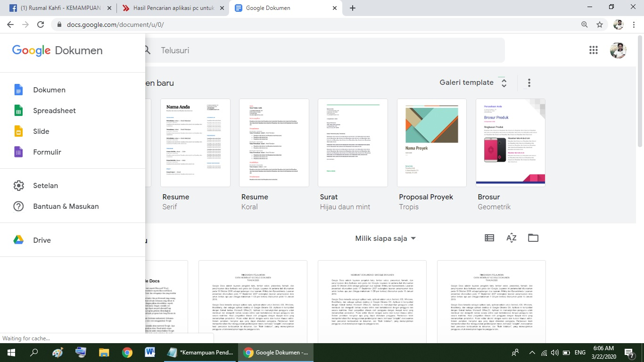This screenshot has height=362, width=644.
Task: Open the Word icon in taskbar
Action: [150, 353]
